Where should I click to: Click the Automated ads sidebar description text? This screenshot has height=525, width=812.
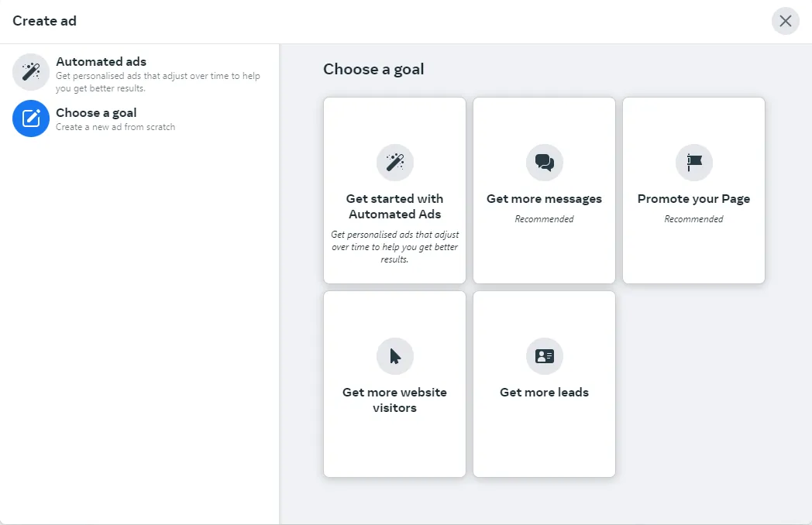pos(158,82)
